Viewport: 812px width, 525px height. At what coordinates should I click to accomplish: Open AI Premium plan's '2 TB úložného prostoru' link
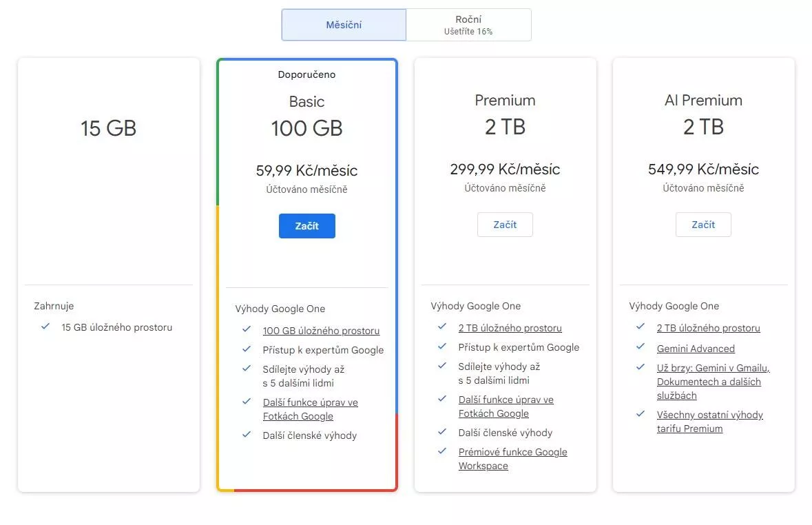tap(709, 328)
